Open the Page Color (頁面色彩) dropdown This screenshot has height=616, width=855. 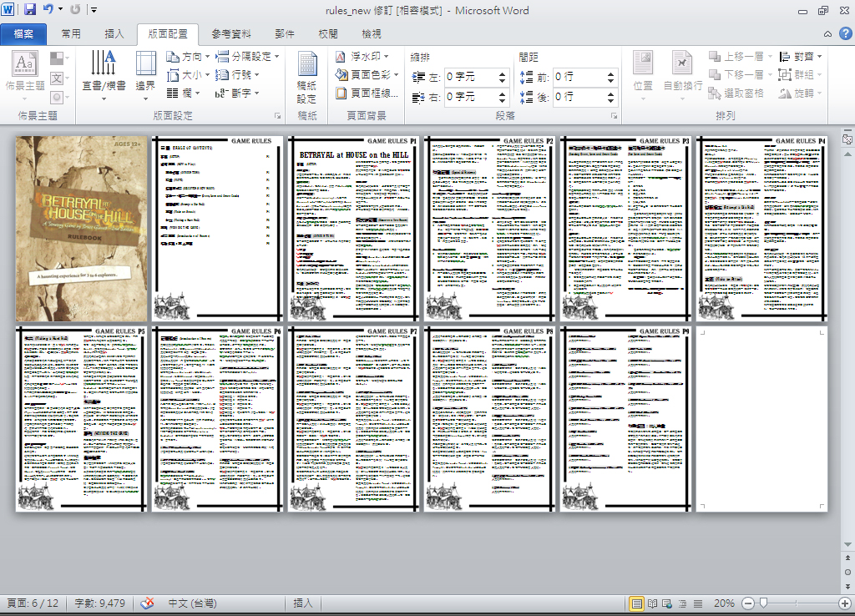click(x=367, y=74)
